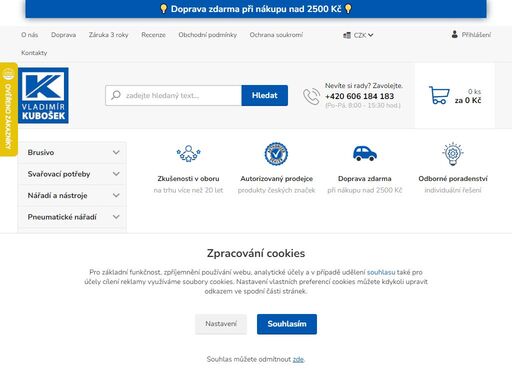Go to the Recenze page
The image size is (512, 384).
[x=153, y=35]
